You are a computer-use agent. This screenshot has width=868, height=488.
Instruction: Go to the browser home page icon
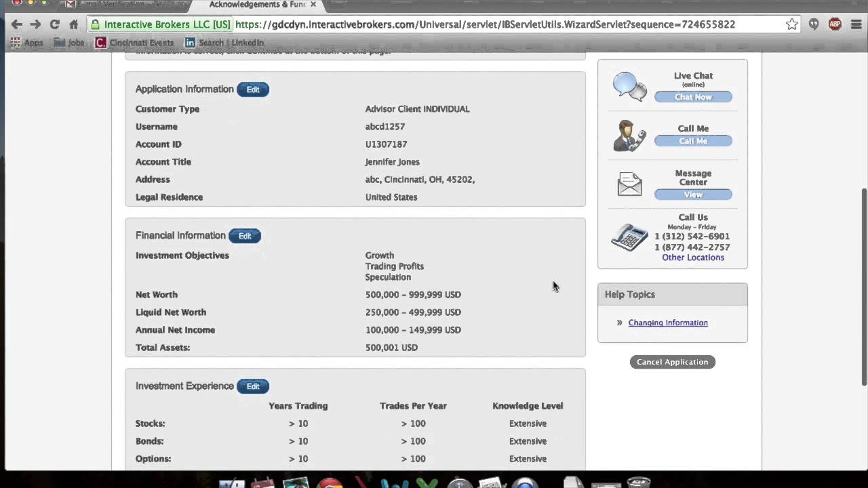point(73,24)
